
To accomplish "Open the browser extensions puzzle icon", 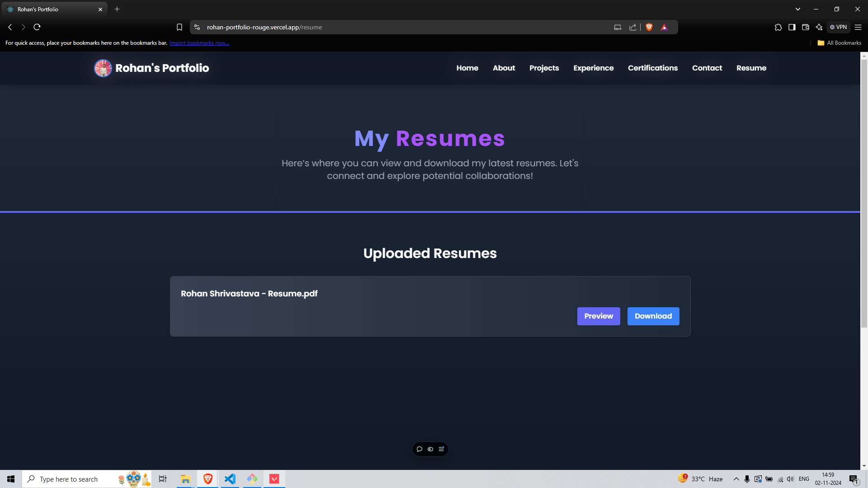I will click(778, 27).
